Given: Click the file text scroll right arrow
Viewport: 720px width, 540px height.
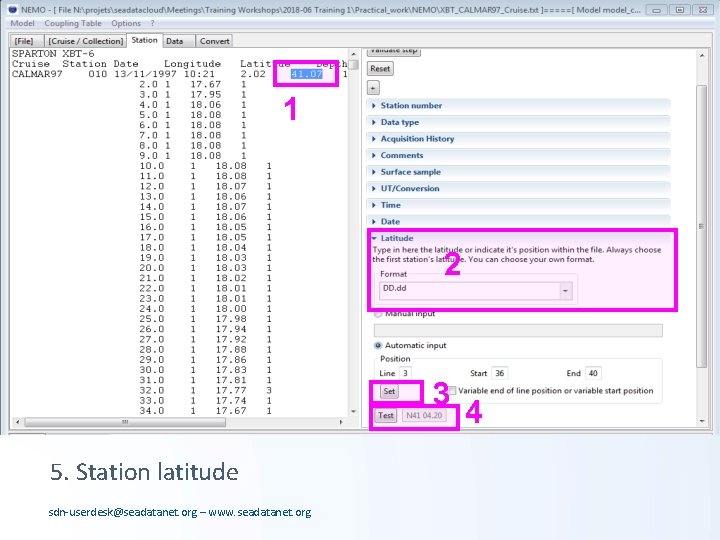Looking at the screenshot, I should (x=341, y=422).
